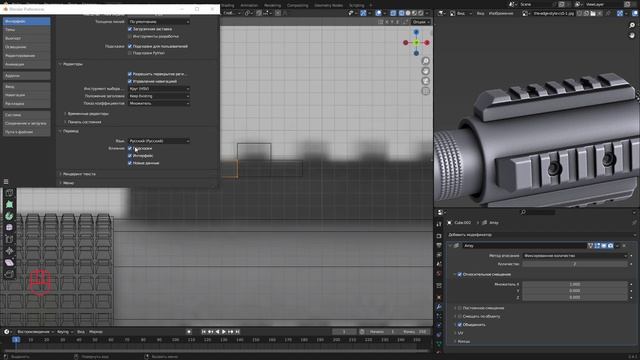Open the Render properties tab icon
640x360 pixels.
click(x=439, y=236)
